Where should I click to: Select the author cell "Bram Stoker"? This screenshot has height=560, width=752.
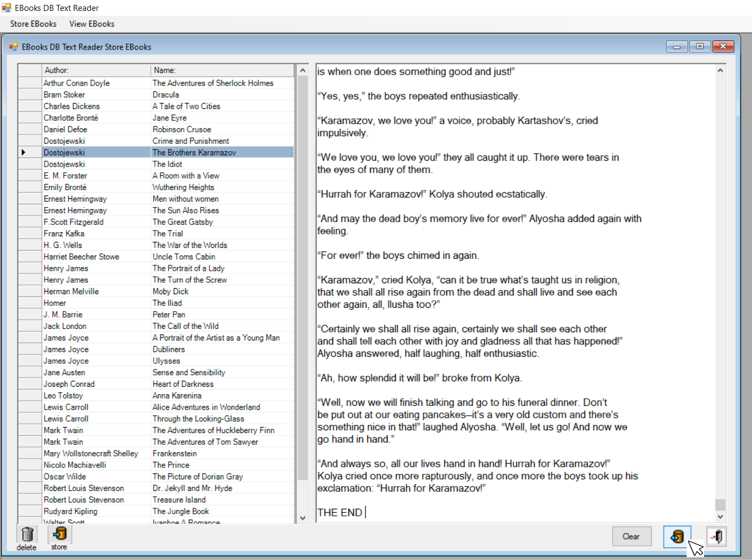tap(96, 95)
